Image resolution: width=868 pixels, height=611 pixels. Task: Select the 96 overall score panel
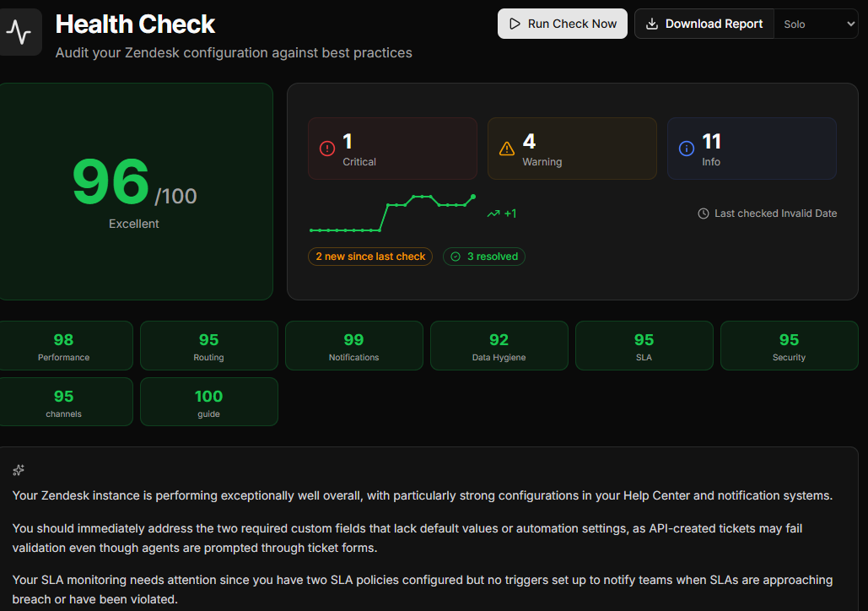point(135,191)
